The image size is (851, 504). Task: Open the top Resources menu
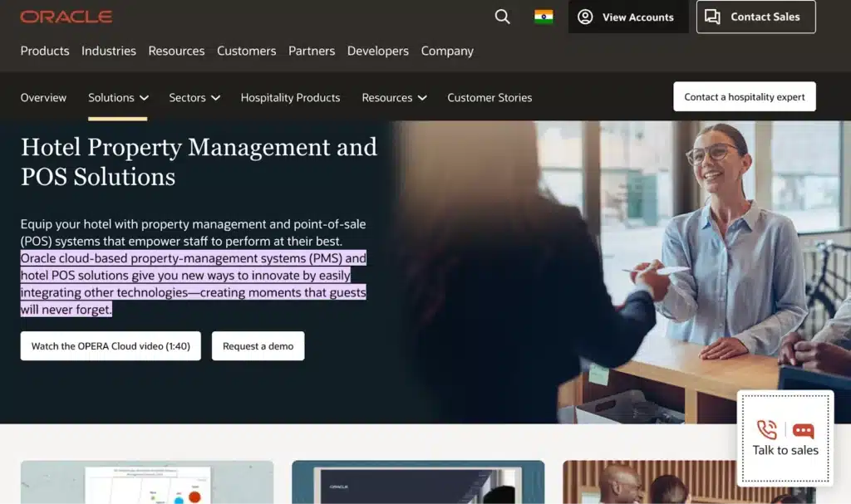(176, 51)
